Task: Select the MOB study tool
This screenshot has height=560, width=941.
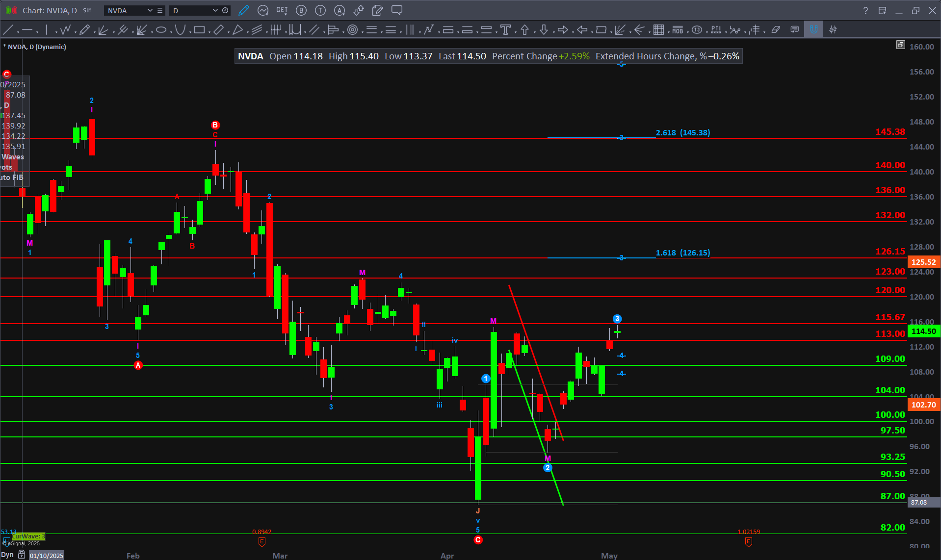Action: [x=678, y=30]
